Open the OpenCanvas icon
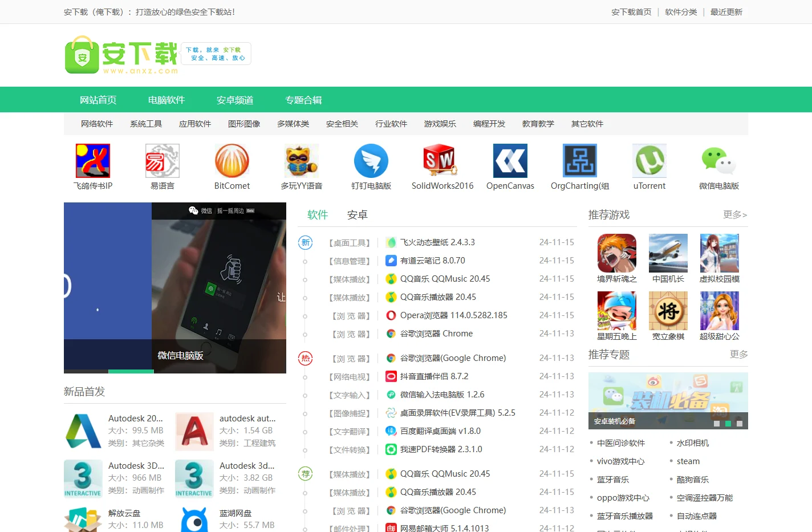This screenshot has height=532, width=812. 510,161
